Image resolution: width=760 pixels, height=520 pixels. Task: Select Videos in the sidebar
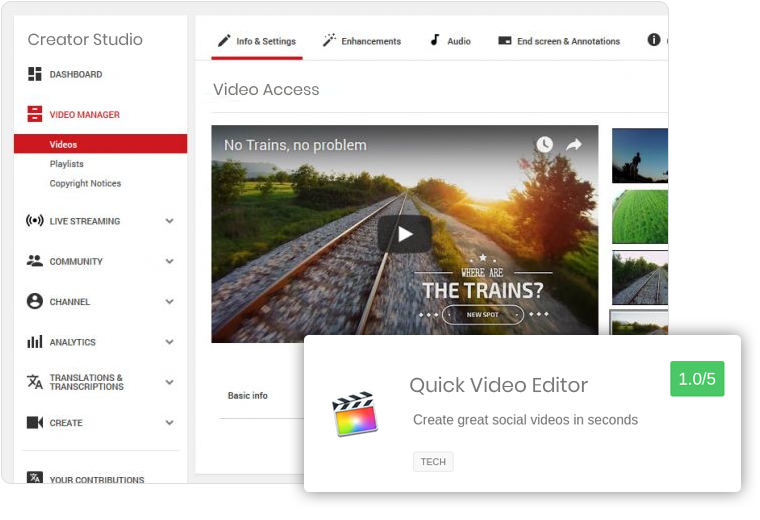coord(100,144)
